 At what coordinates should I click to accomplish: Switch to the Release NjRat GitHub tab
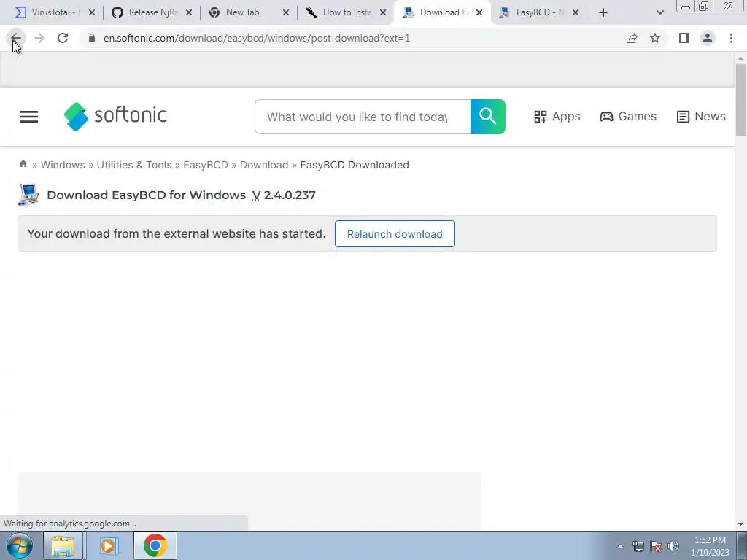[146, 12]
